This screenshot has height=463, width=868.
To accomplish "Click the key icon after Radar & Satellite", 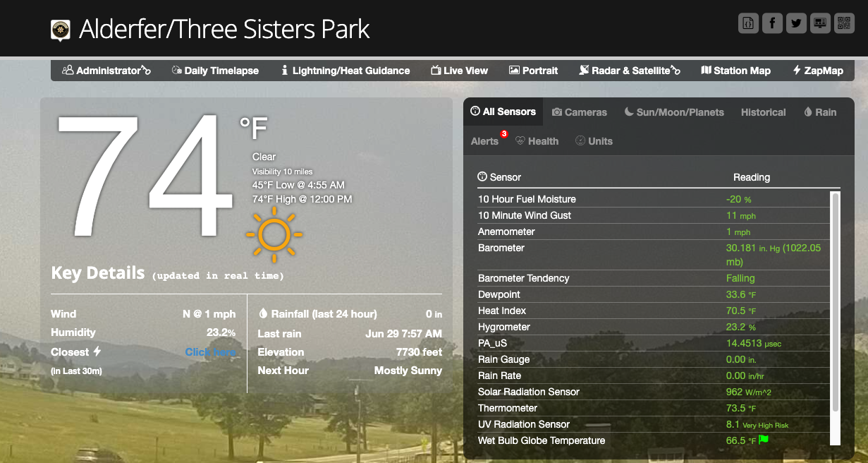I will 676,71.
